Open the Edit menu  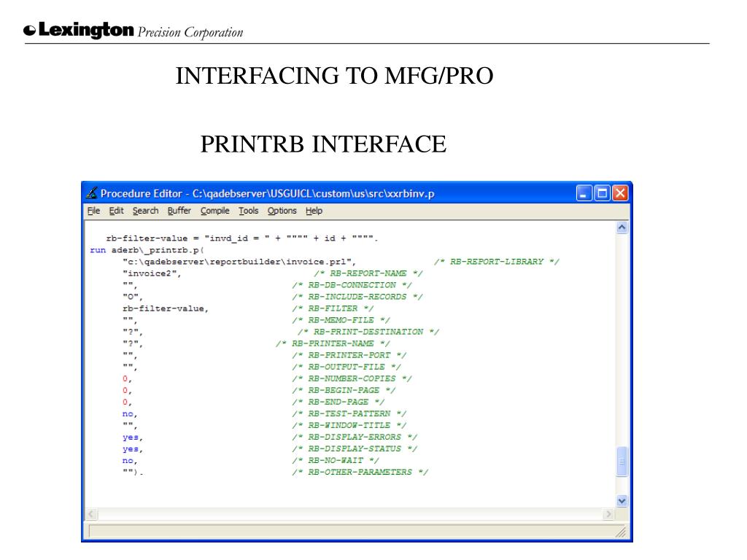coord(116,211)
